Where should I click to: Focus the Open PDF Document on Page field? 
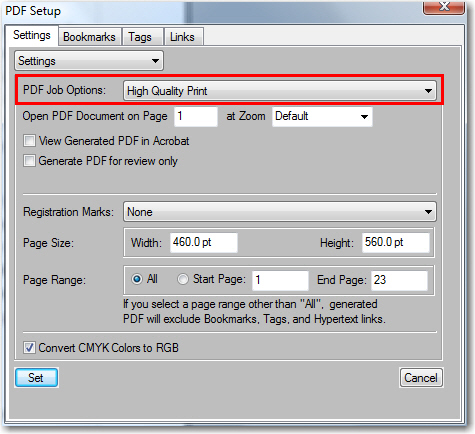click(x=196, y=116)
